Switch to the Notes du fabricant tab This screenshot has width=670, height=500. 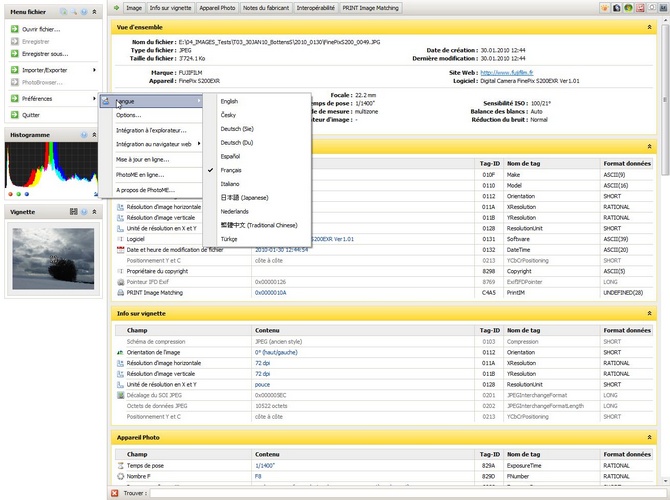click(x=268, y=7)
